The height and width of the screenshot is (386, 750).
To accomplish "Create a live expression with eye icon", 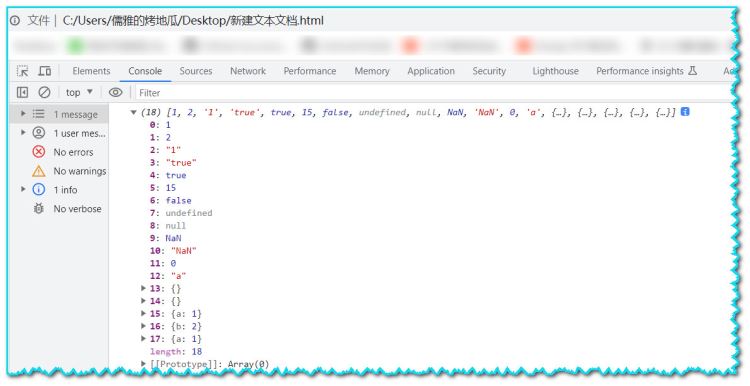I will click(115, 92).
